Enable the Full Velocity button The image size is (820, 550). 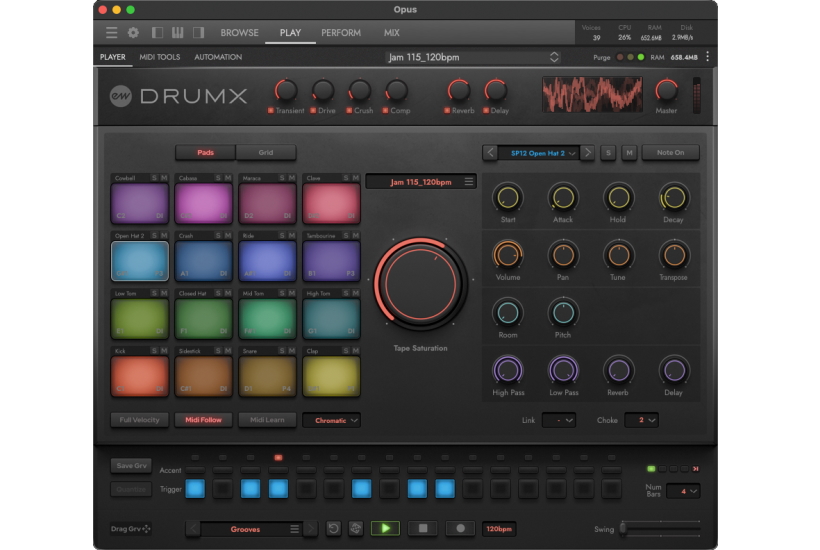pyautogui.click(x=140, y=420)
